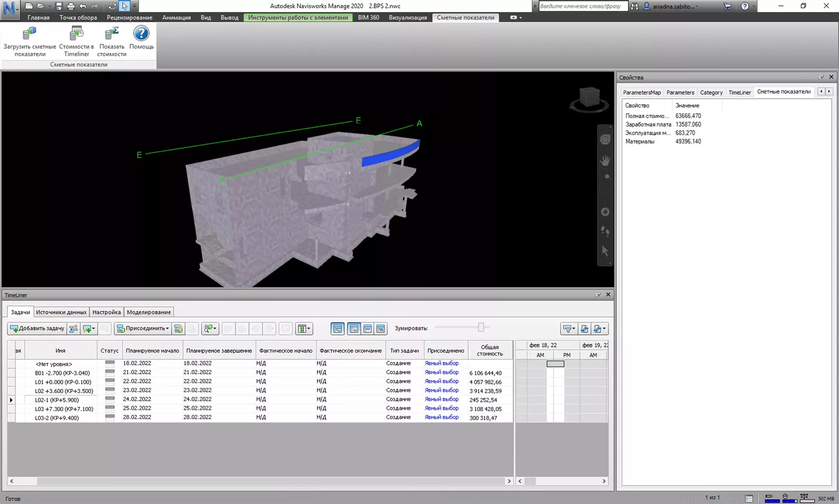The height and width of the screenshot is (504, 839).
Task: Open the Рецензирование ribbon tab
Action: click(x=129, y=18)
